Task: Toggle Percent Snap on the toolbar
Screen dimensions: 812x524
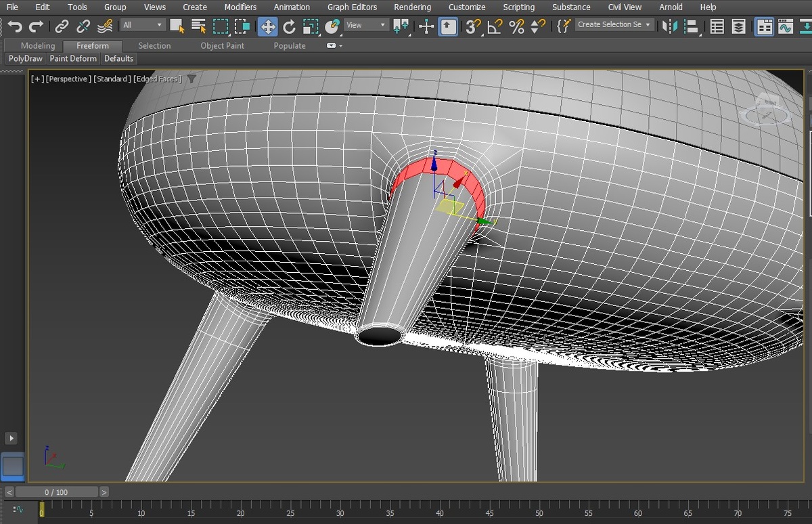Action: pyautogui.click(x=516, y=26)
